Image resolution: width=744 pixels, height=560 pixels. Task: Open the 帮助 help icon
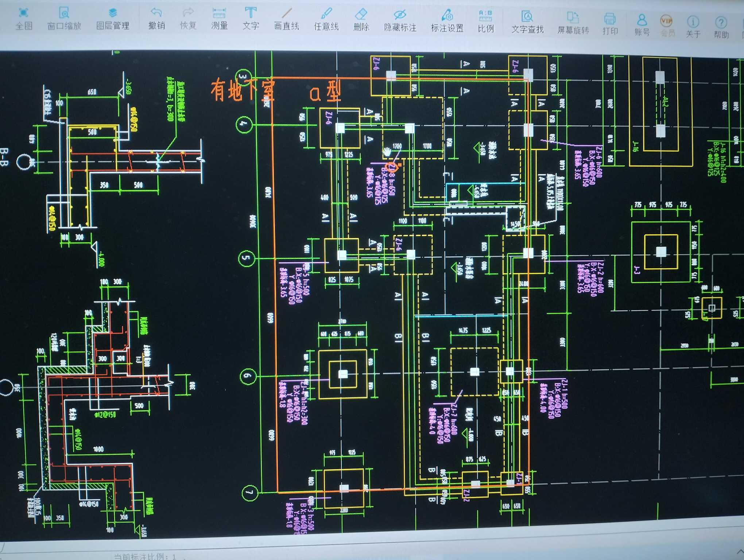[721, 28]
